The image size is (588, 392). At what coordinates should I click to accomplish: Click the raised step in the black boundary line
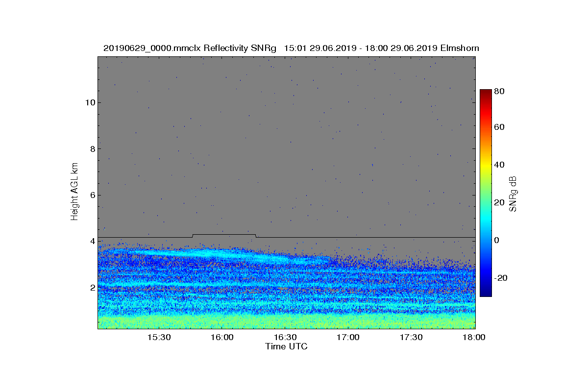pyautogui.click(x=224, y=236)
